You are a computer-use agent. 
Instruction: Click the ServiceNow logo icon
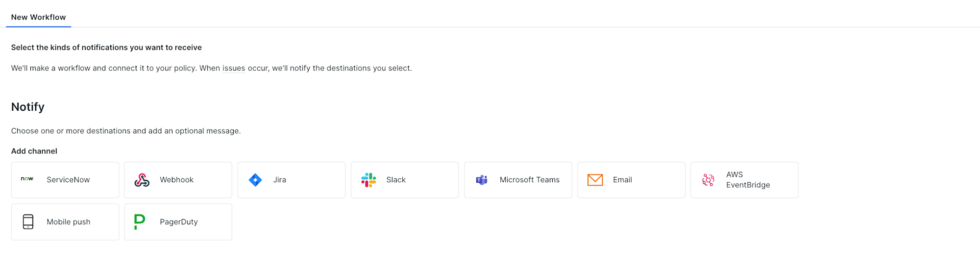tap(27, 179)
